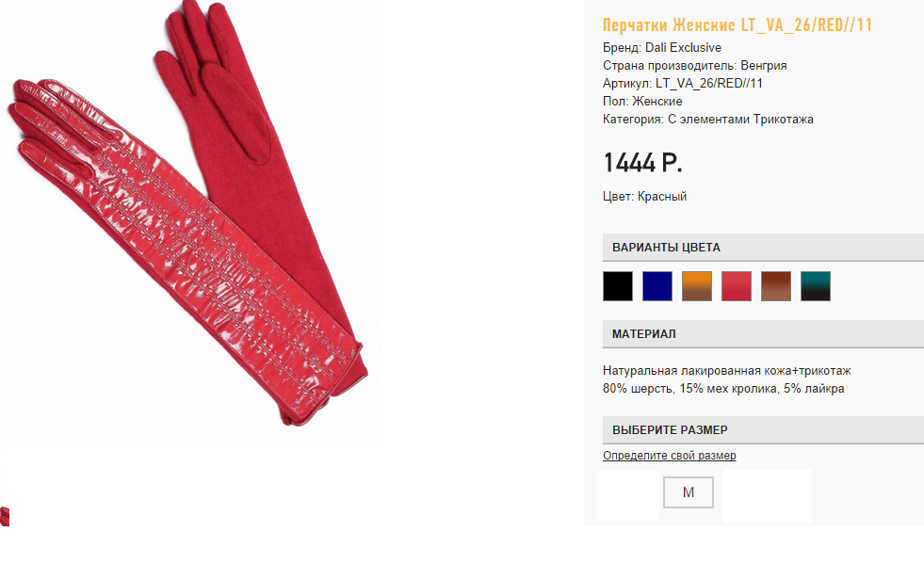The image size is (924, 564).
Task: Open the 'Определите свой размер' link
Action: (670, 456)
